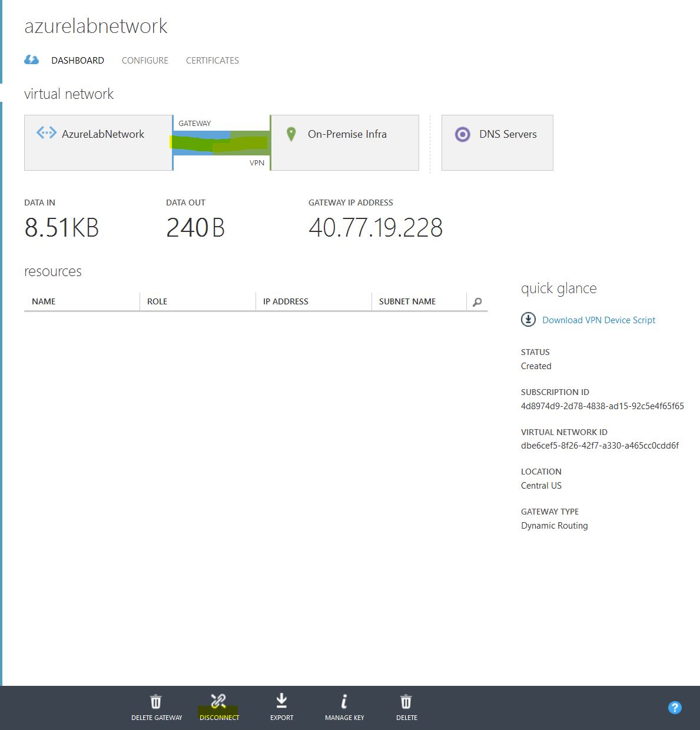The height and width of the screenshot is (730, 700).
Task: Open the DNS Servers tile
Action: coord(497,142)
